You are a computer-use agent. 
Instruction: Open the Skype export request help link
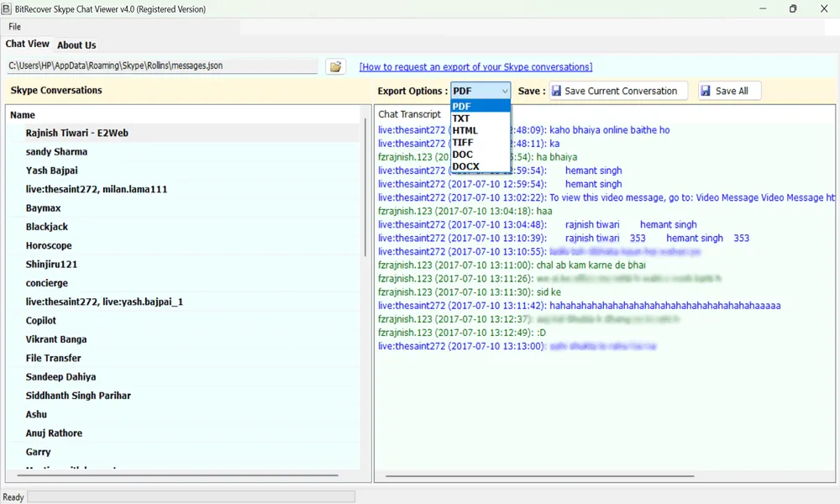(x=475, y=67)
